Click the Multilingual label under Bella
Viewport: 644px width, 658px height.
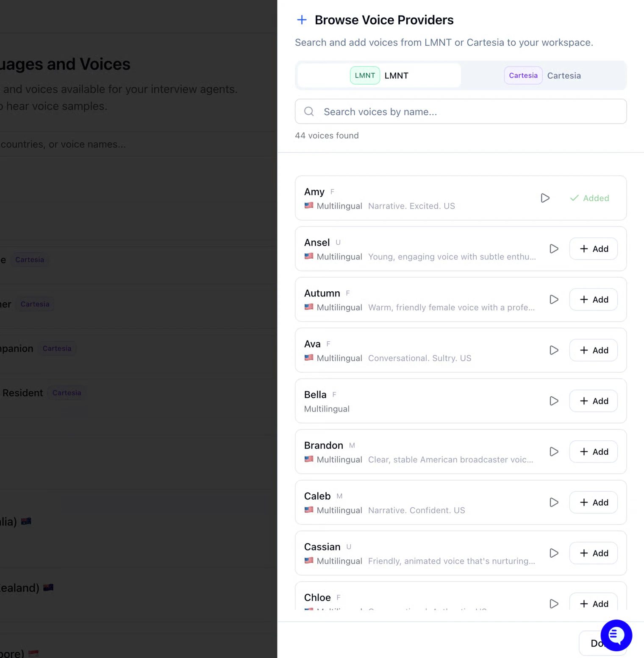coord(327,409)
